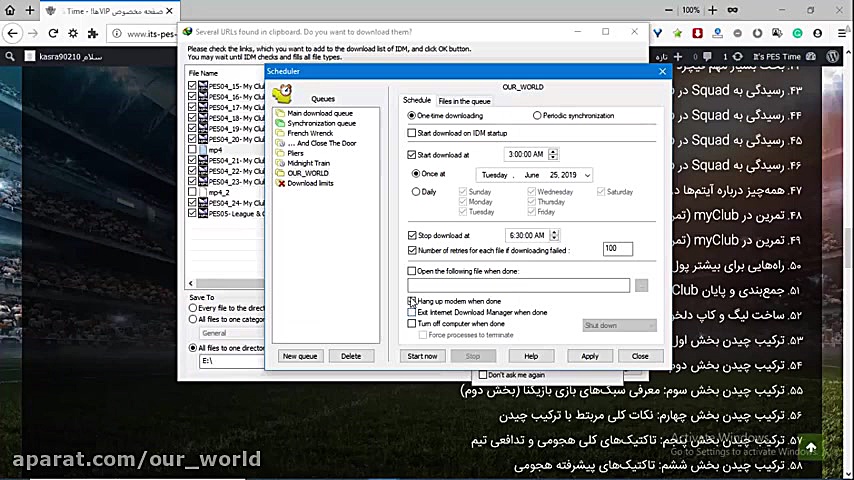Screen dimensions: 854x480
Task: Enable Start download on IDM startup
Action: [412, 133]
